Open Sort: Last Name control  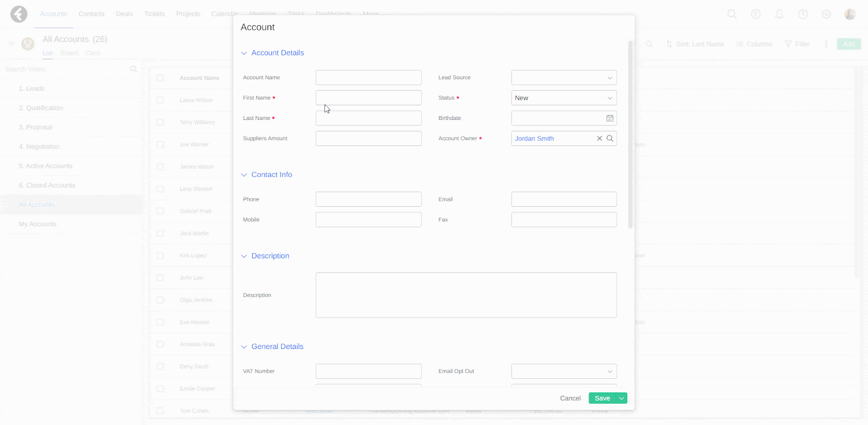coord(695,44)
